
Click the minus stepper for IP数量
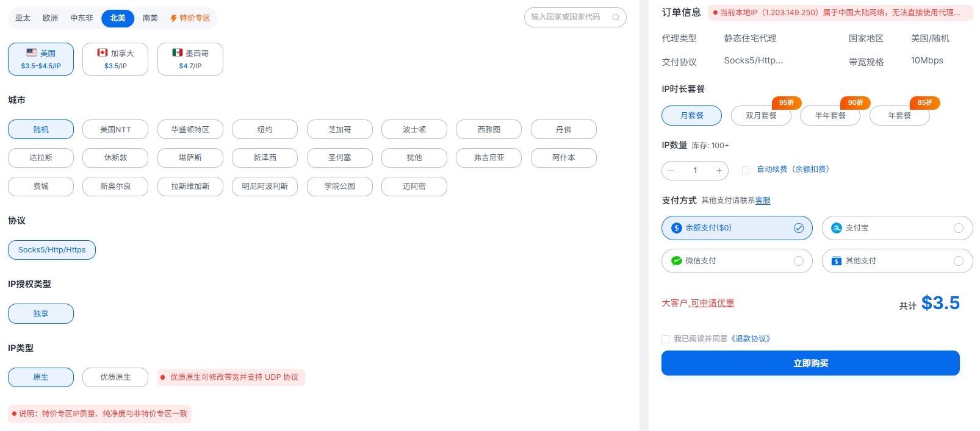tap(671, 171)
